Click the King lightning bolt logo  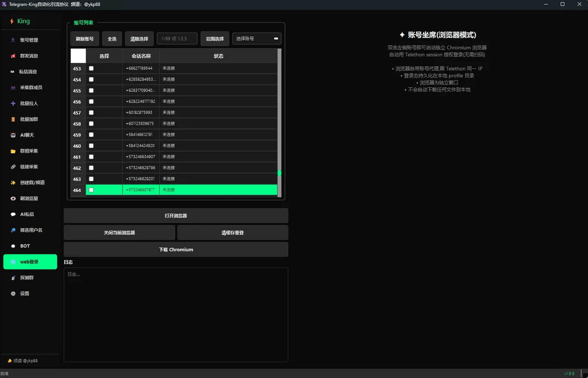tap(12, 21)
